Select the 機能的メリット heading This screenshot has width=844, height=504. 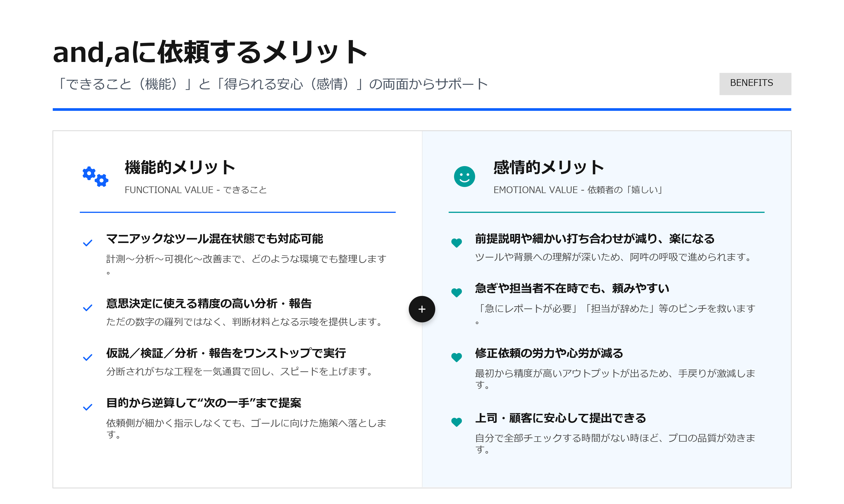pos(180,167)
